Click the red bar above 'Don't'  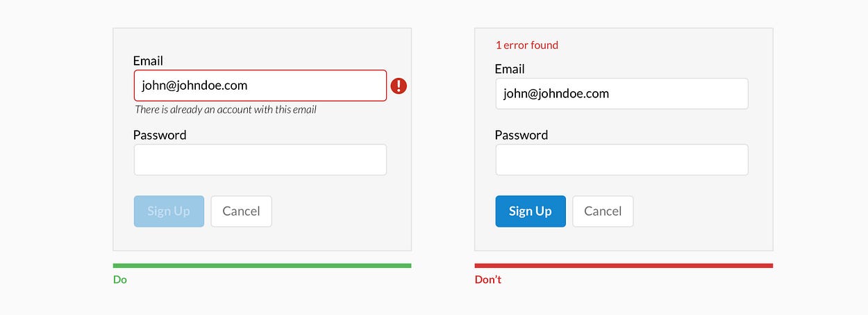(623, 266)
